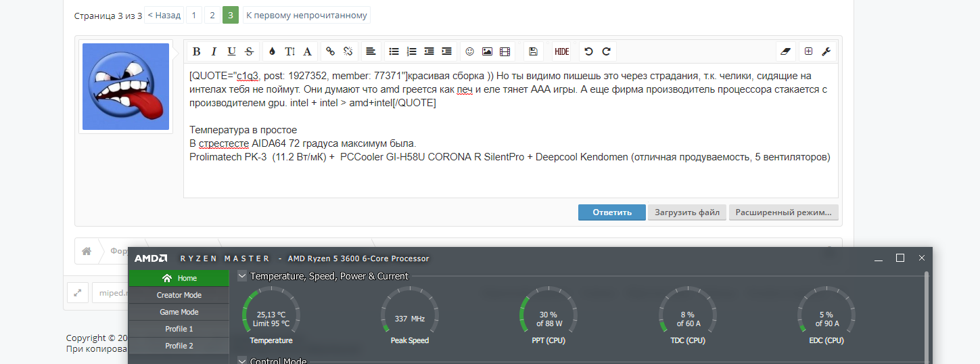Undo last edit in editor

tap(588, 51)
